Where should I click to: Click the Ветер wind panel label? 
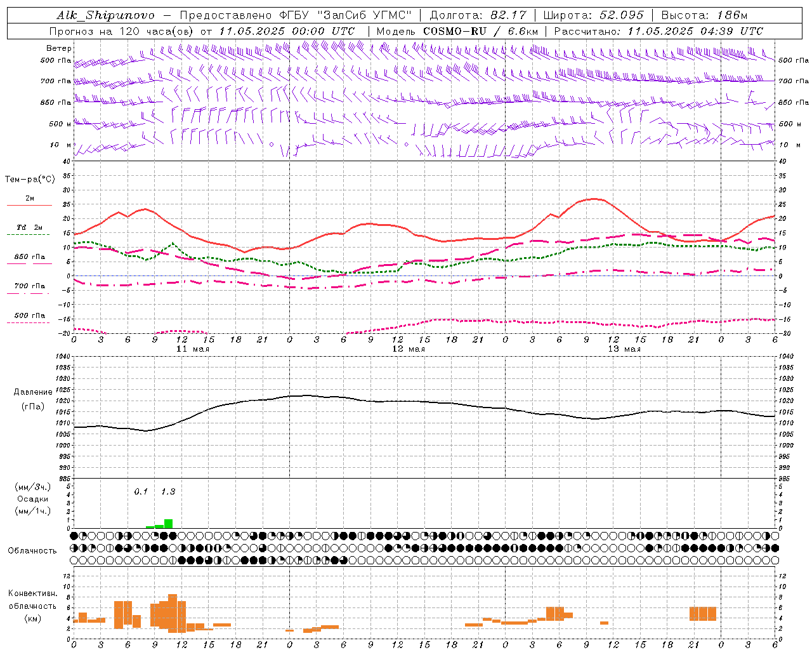(59, 48)
